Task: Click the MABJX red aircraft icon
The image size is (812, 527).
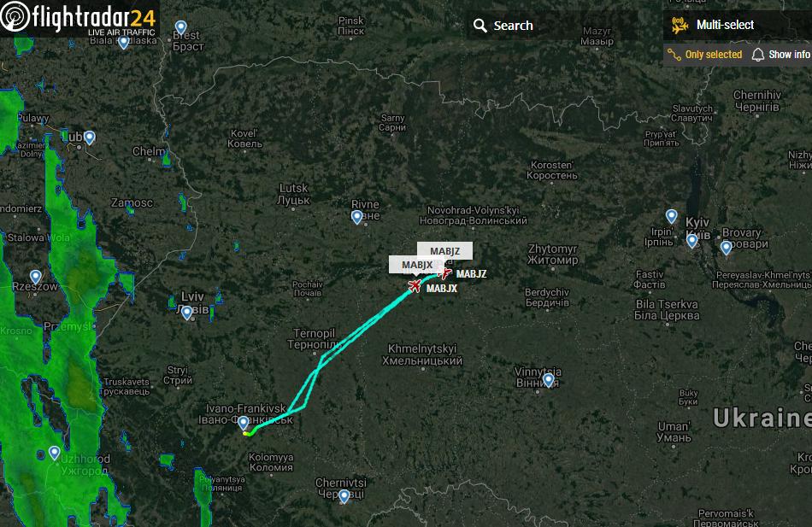Action: (415, 285)
